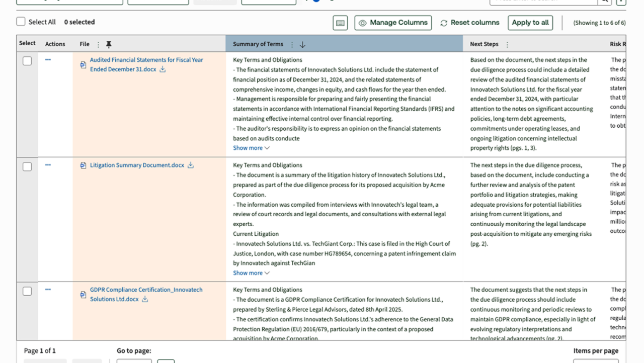The width and height of the screenshot is (644, 363).
Task: Click the keyboard shortcuts icon button
Action: pyautogui.click(x=340, y=23)
